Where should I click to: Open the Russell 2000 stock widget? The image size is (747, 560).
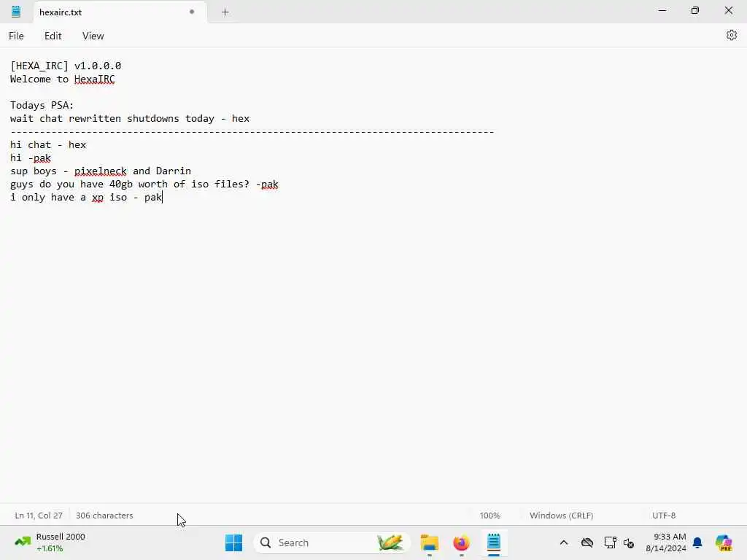pos(50,542)
